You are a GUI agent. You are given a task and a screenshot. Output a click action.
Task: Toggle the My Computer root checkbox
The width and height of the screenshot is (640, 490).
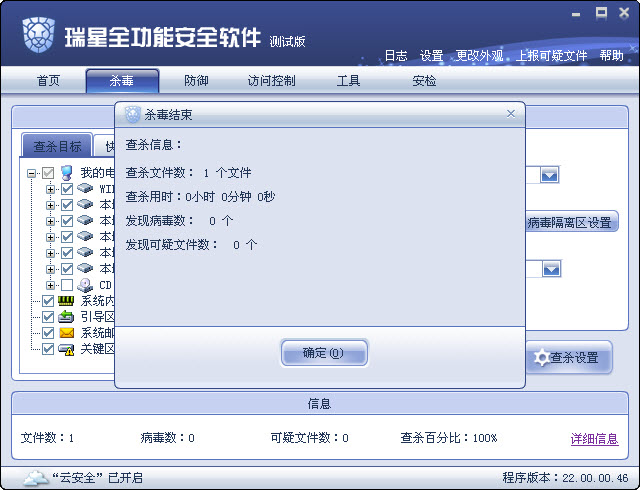48,173
